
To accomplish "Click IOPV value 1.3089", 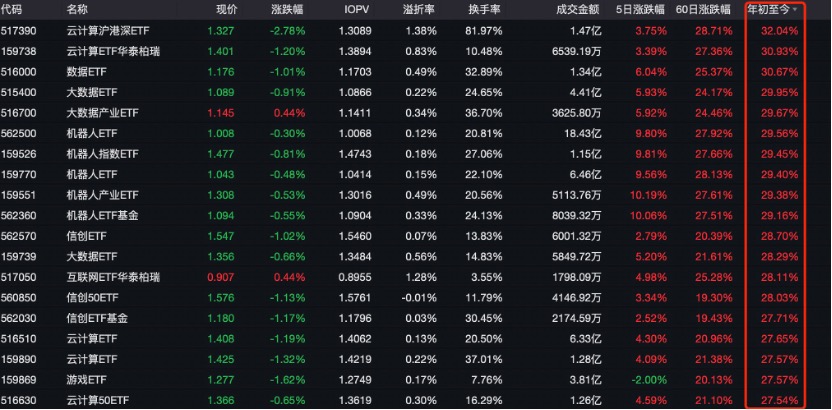I will pyautogui.click(x=354, y=31).
